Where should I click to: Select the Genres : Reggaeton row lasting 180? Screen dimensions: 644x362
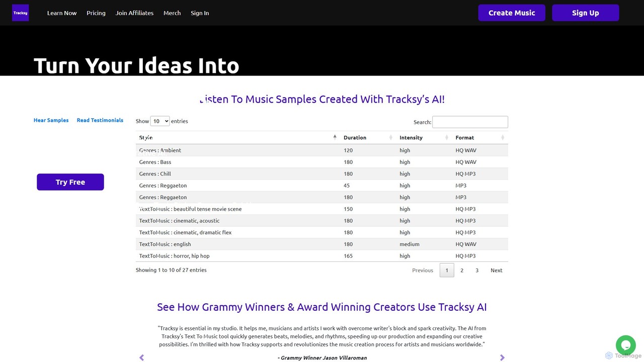tap(322, 197)
